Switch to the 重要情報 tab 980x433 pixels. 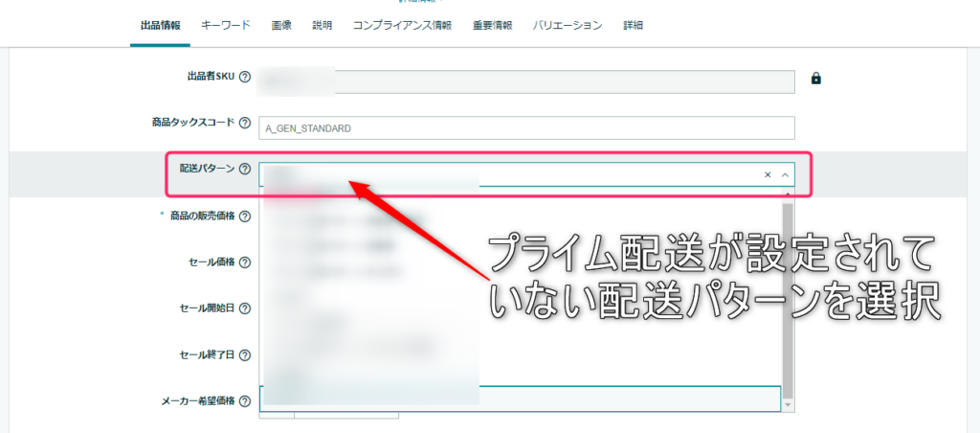[493, 26]
